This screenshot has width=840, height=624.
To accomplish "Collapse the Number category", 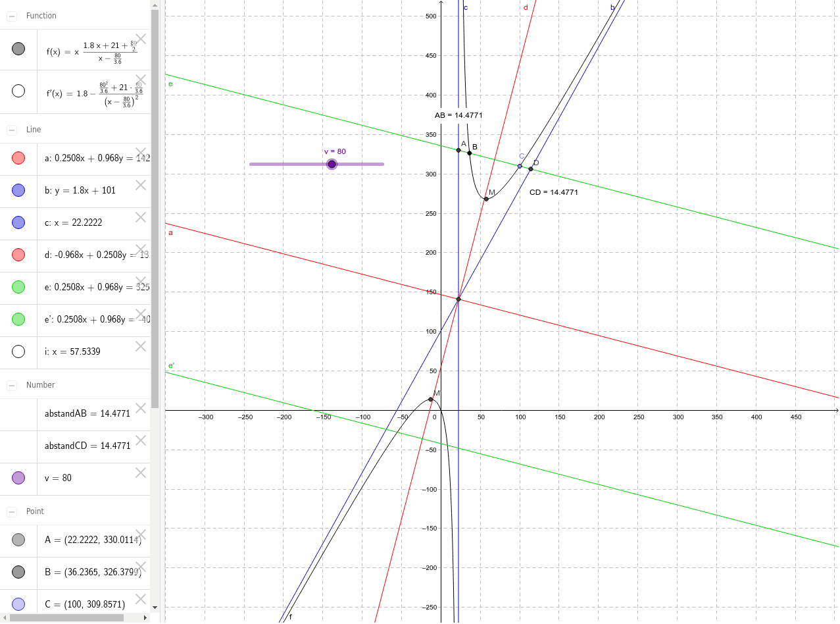I will tap(12, 385).
